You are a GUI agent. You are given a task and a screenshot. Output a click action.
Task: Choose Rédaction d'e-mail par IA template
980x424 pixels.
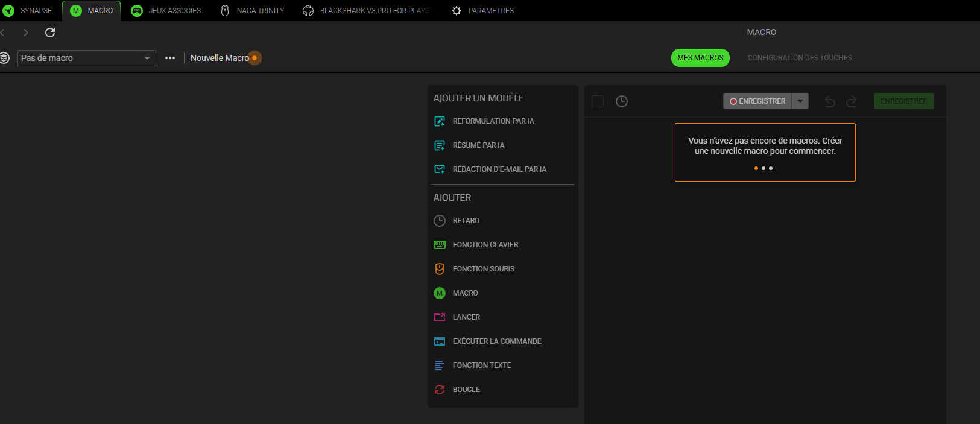[490, 169]
